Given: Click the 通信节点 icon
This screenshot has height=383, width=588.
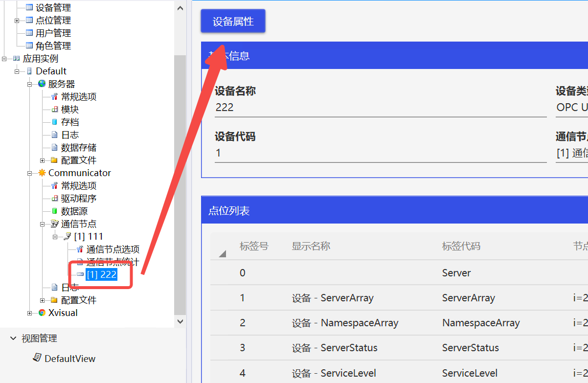Looking at the screenshot, I should point(55,224).
